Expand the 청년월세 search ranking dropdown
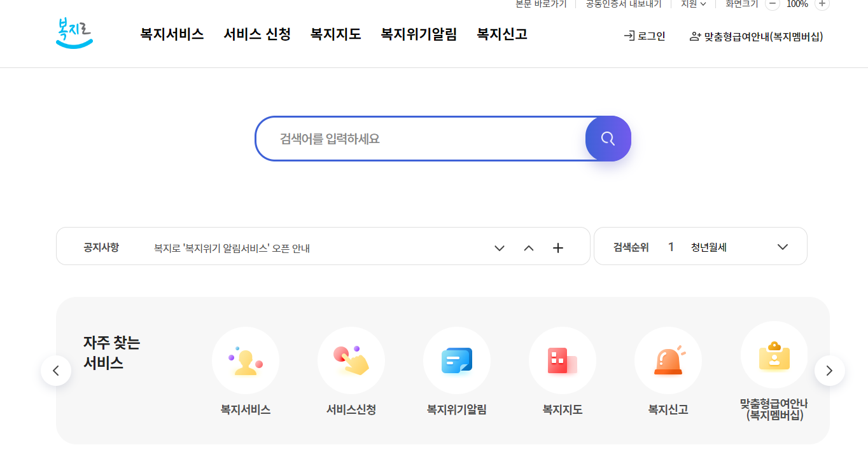 coord(782,246)
